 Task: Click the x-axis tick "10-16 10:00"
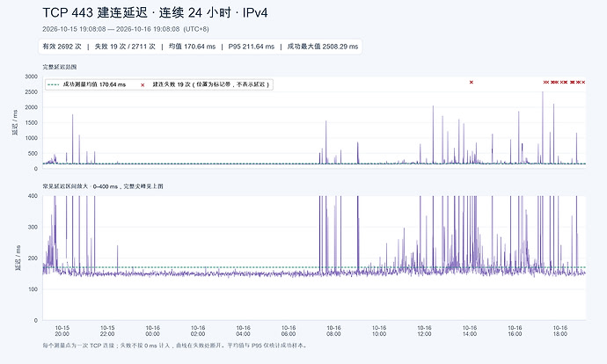(379, 331)
